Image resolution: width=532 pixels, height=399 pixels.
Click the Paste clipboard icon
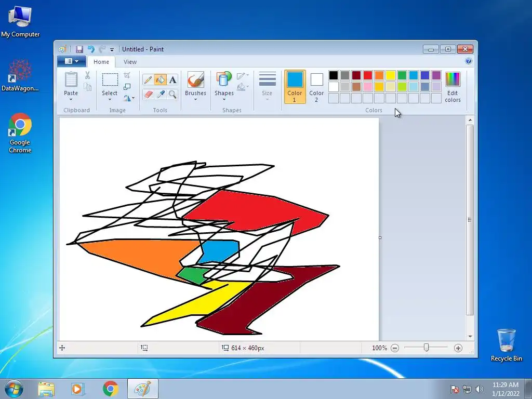coord(71,80)
